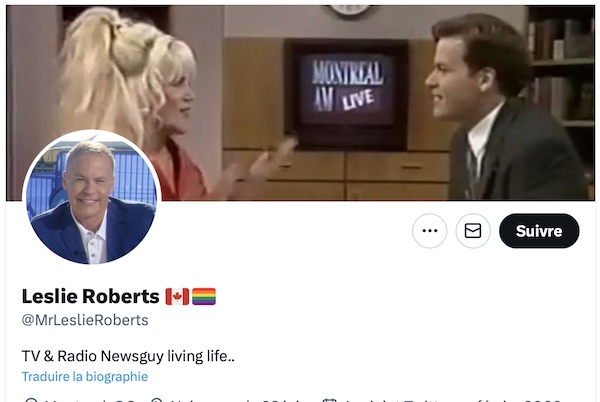Click the wall clock at the top of the banner
The image size is (600, 402).
click(x=350, y=10)
